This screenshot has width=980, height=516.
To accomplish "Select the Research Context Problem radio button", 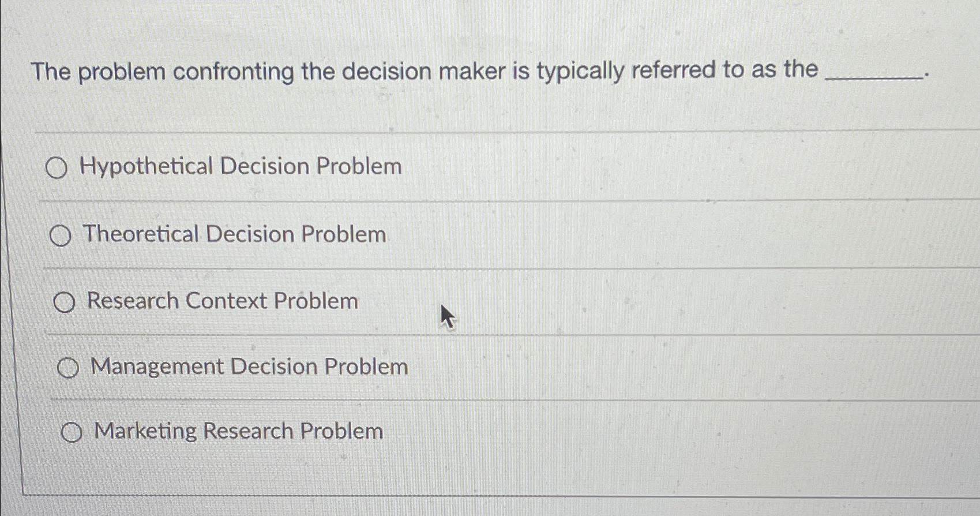I will tap(65, 301).
